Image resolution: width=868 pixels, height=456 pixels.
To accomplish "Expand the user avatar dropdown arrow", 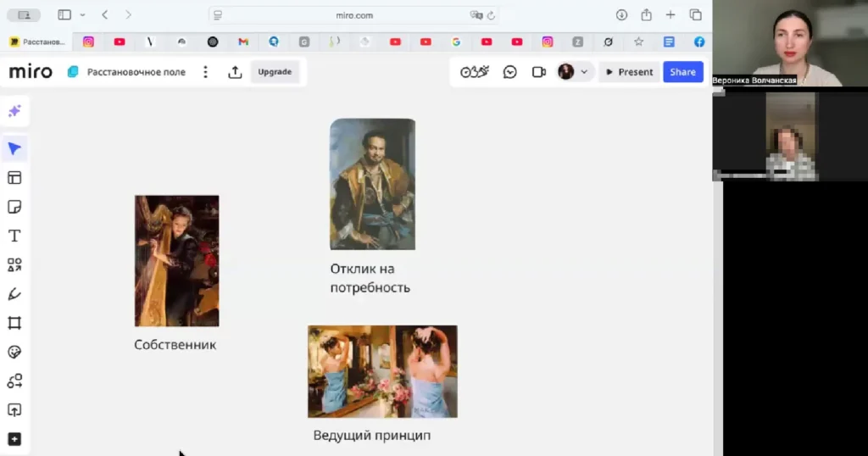I will (584, 72).
